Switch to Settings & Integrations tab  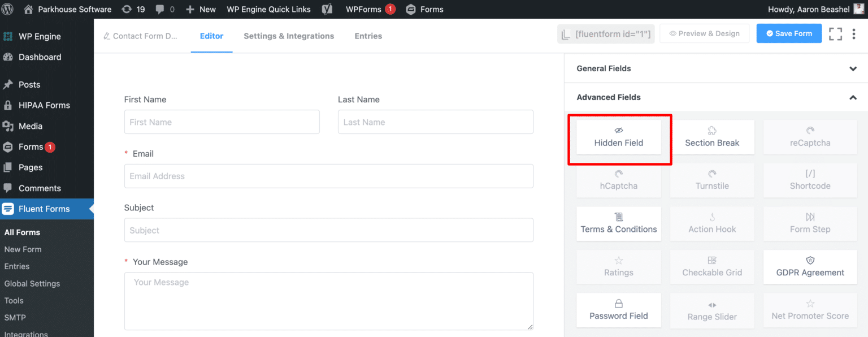pos(289,36)
